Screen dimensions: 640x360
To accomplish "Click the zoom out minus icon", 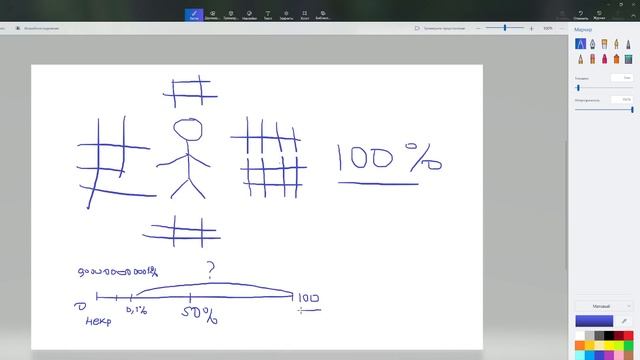I will coord(478,28).
